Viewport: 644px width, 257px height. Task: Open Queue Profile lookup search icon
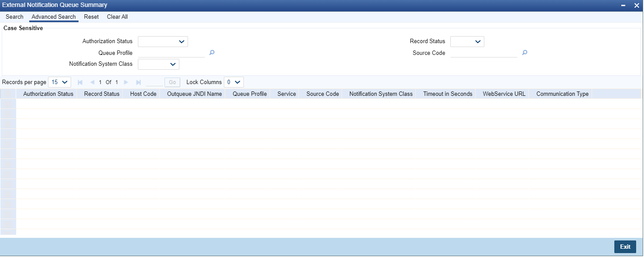[x=212, y=53]
